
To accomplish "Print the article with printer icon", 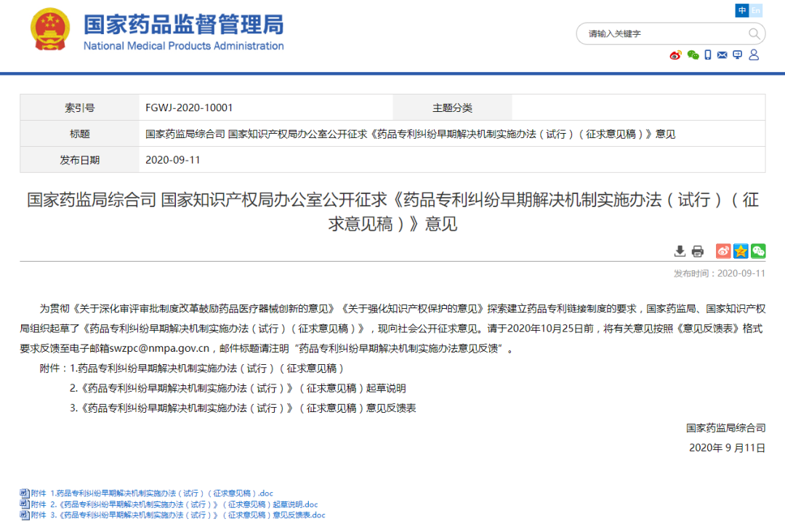I will tap(697, 251).
